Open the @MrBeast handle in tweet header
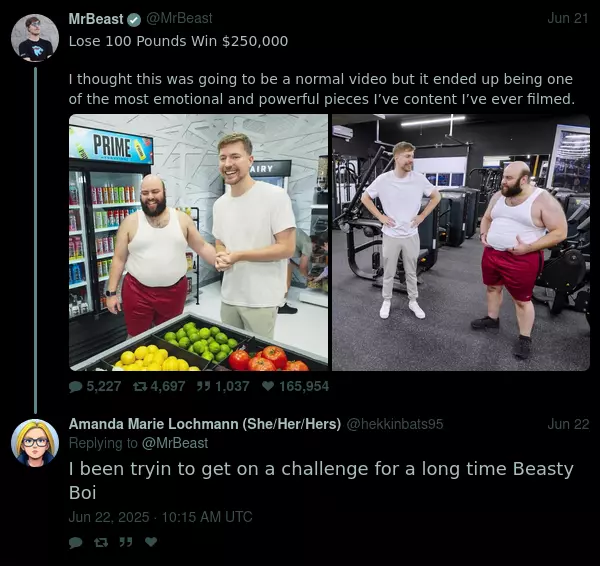 tap(179, 18)
